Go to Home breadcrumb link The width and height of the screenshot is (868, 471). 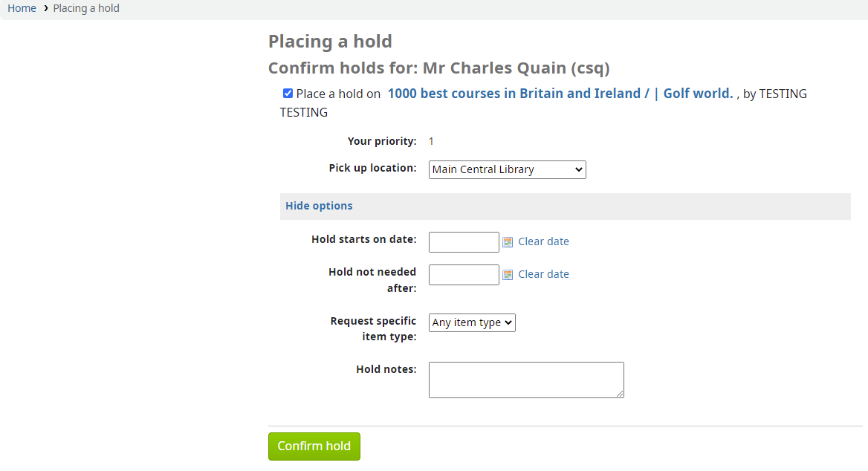click(22, 8)
